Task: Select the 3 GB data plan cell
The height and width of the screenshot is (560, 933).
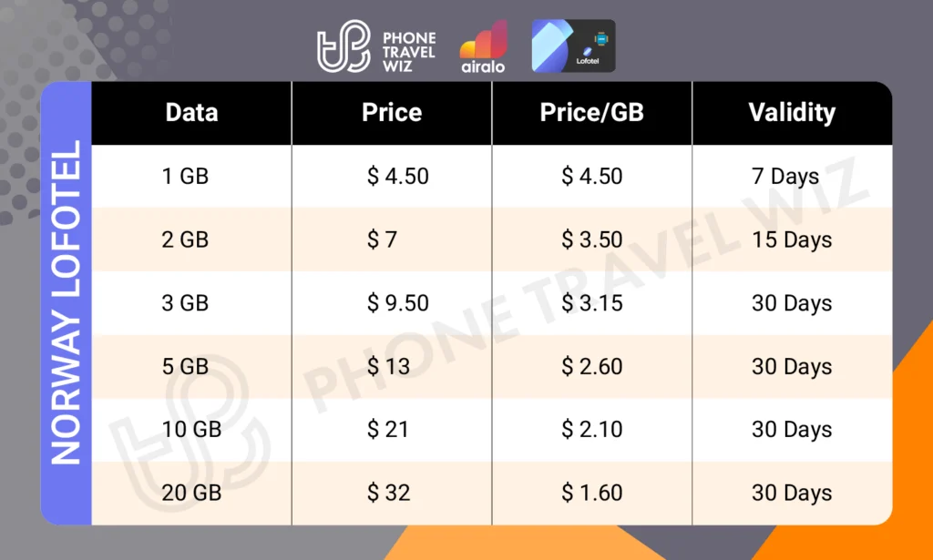Action: click(x=186, y=303)
